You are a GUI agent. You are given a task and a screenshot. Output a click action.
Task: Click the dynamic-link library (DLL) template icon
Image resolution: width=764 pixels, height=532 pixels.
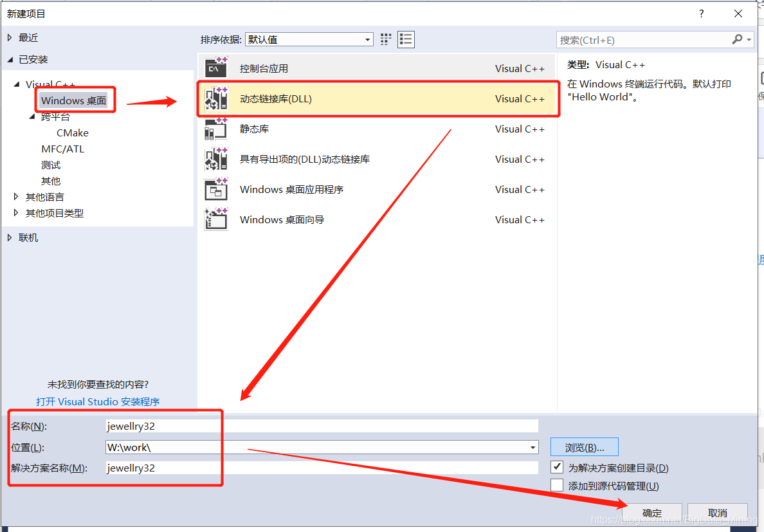coord(216,98)
